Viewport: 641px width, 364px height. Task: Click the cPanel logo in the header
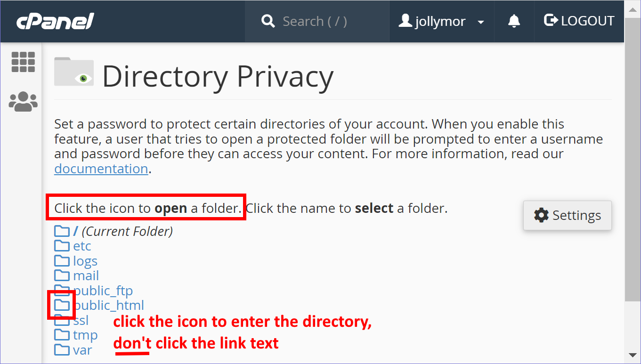[54, 21]
